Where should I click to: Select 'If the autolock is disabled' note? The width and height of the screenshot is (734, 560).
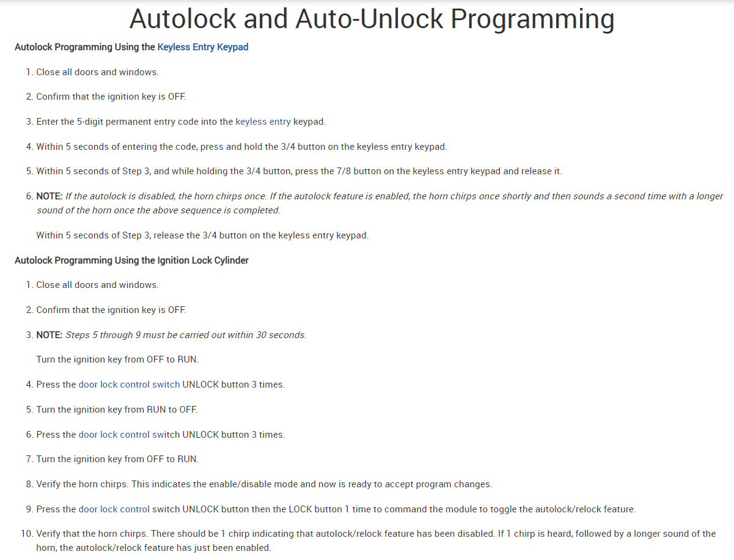[x=380, y=203]
